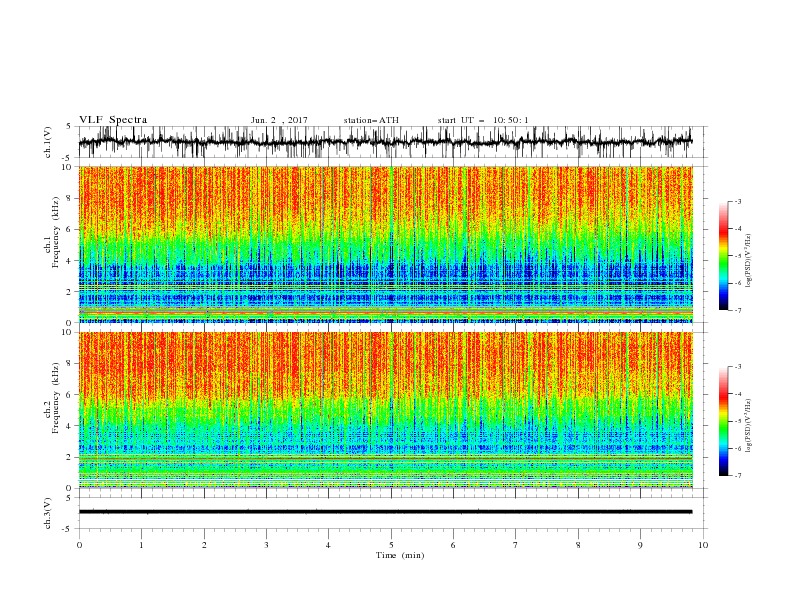Click inside the ch.2 spectrogram plot
Screen dimensions: 792x612
pos(385,410)
